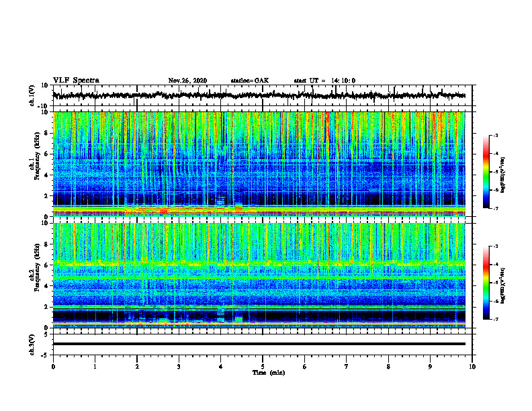Click time axis tick label "3"
Viewport: 532px width, 411px height.
(x=179, y=367)
